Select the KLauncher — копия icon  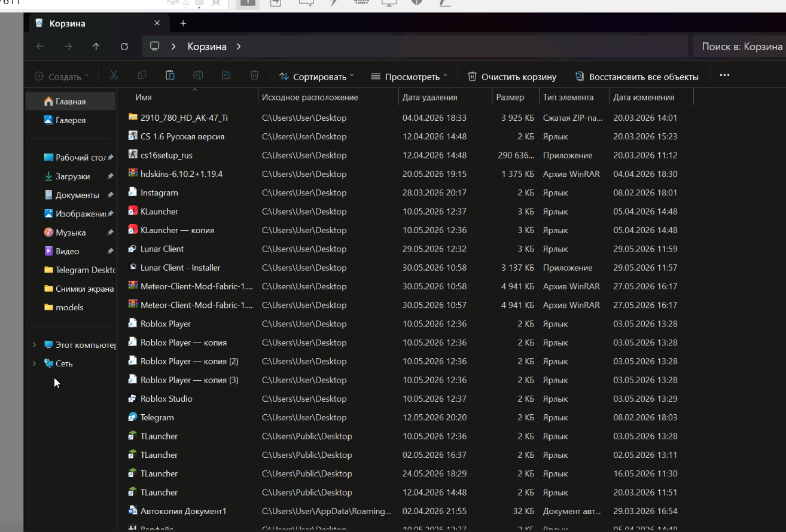coord(133,230)
